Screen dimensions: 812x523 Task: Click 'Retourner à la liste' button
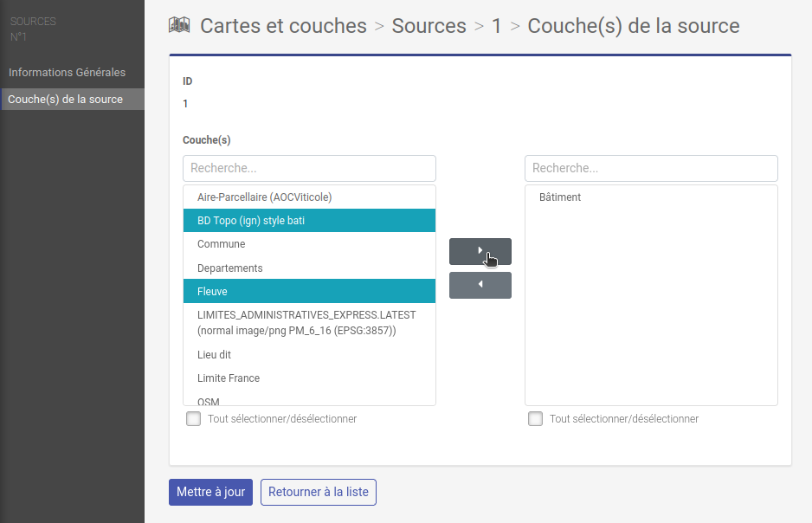point(318,492)
